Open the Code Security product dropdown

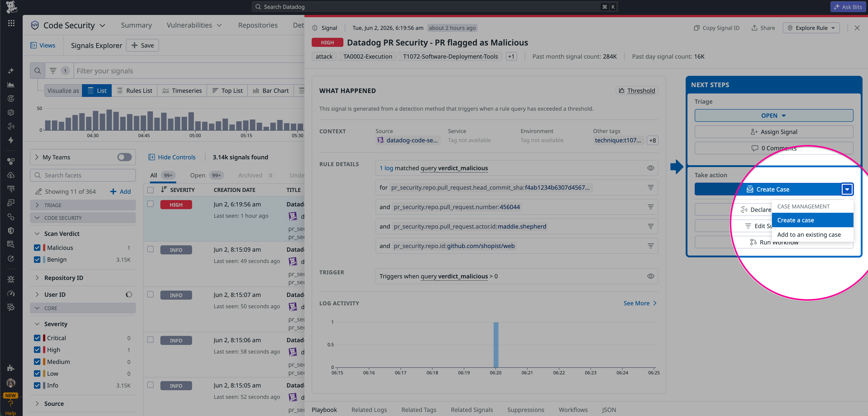click(x=102, y=25)
